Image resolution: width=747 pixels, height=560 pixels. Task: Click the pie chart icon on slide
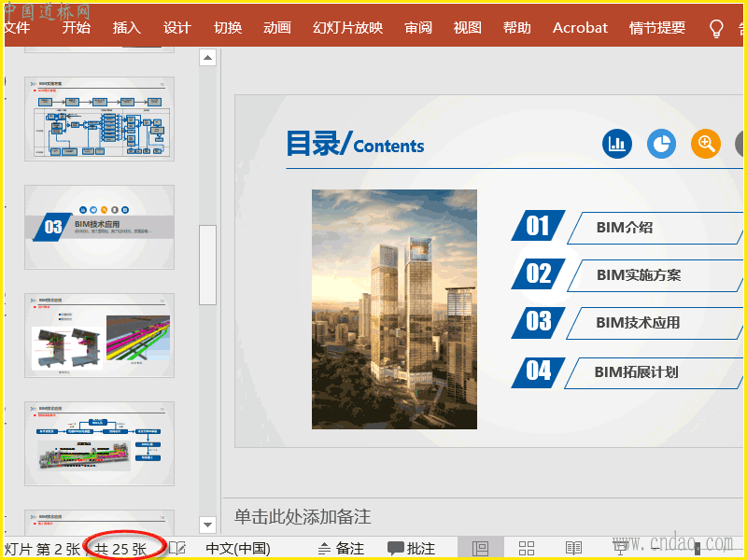(x=661, y=144)
